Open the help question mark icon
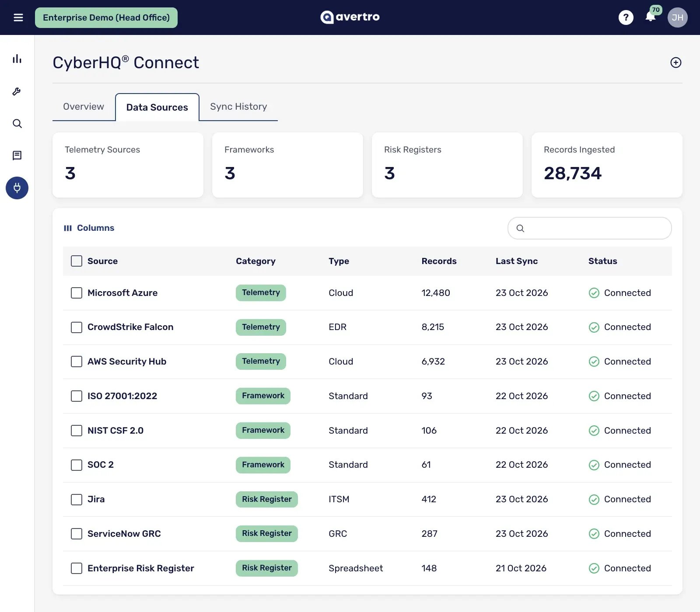The image size is (700, 612). [626, 17]
